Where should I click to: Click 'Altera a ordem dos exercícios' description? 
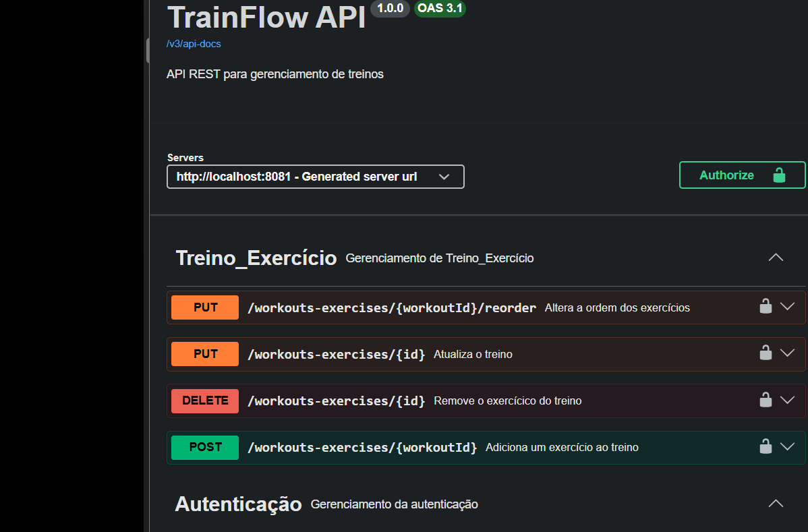point(617,308)
